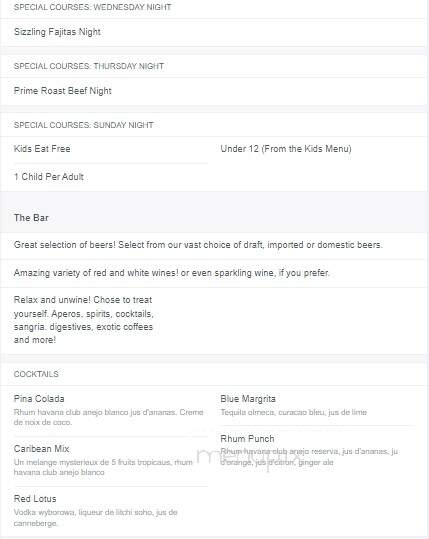Viewport: 429px width, 539px height.
Task: Select Under 12 (From the Kids Menu)
Action: [x=286, y=149]
